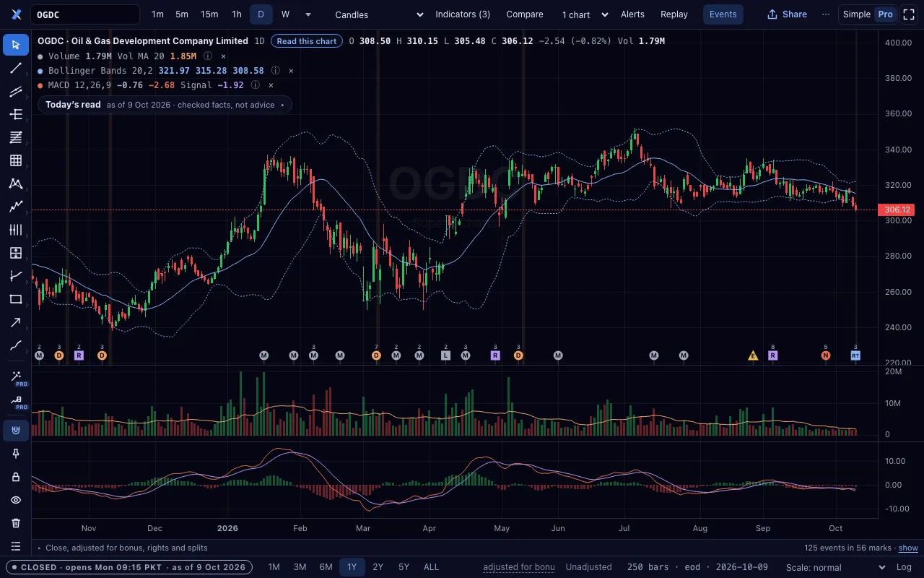This screenshot has width=924, height=578.
Task: Show info for the Volume indicator
Action: (208, 56)
